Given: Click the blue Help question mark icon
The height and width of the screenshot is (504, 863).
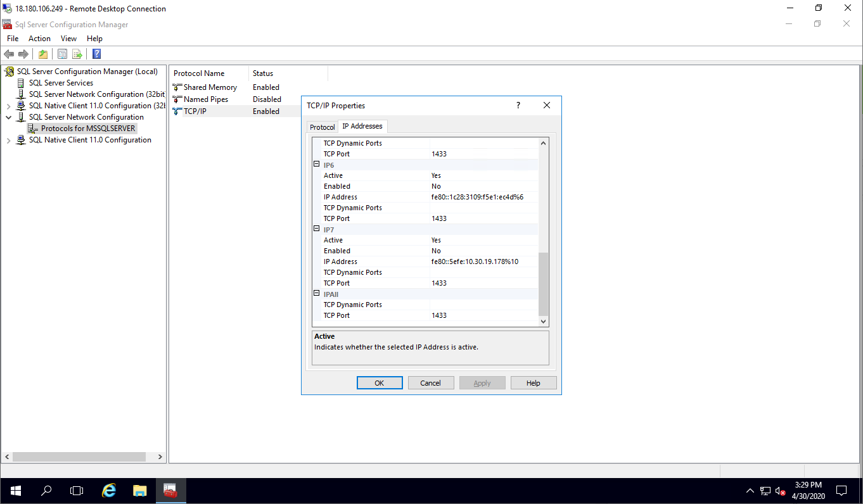Looking at the screenshot, I should pyautogui.click(x=96, y=54).
